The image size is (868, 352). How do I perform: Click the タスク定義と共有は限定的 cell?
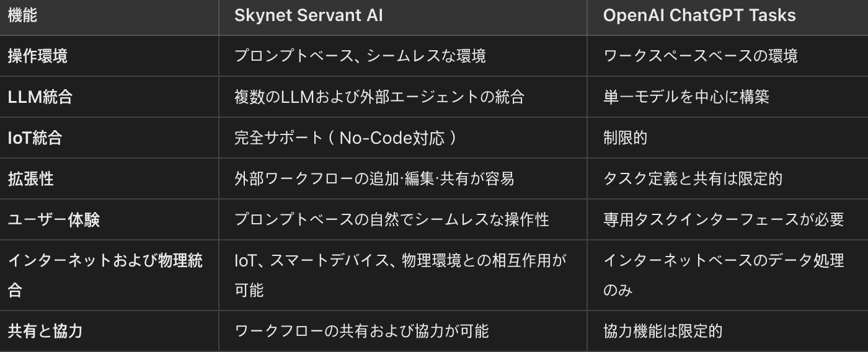(x=693, y=178)
